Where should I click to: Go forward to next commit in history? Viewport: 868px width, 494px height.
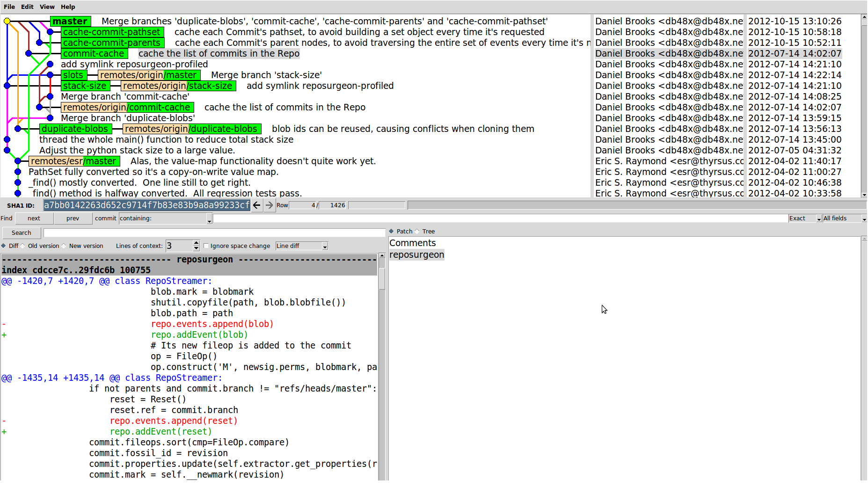pos(269,205)
